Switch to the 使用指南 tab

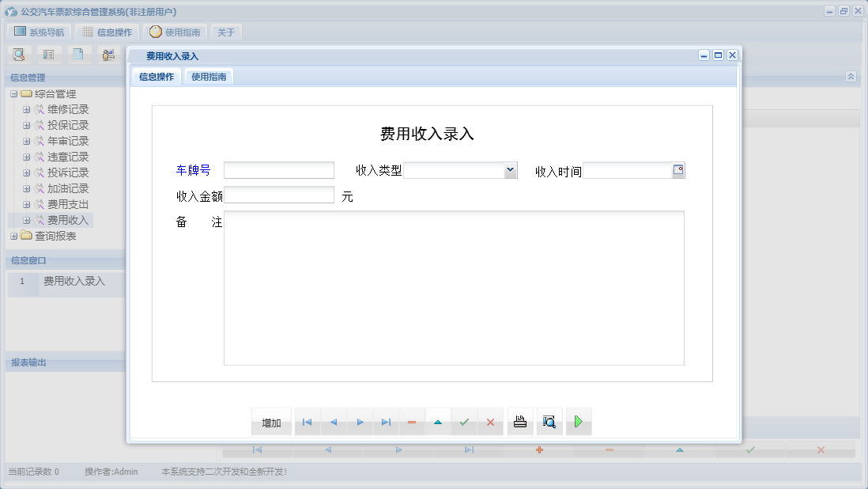[208, 76]
